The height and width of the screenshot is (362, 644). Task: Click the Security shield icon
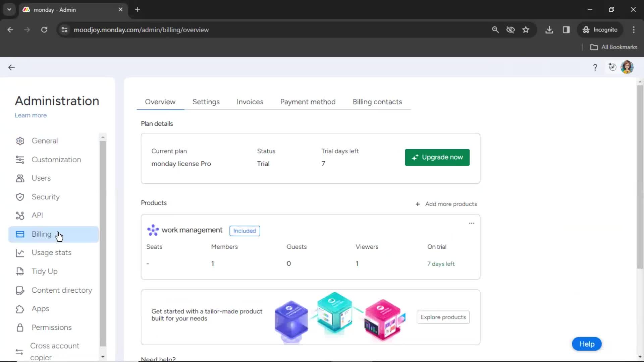pyautogui.click(x=20, y=197)
